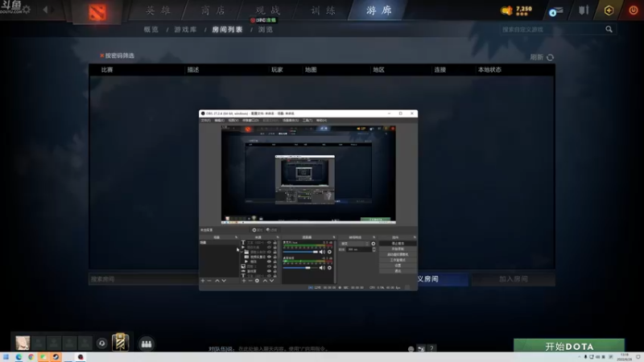
Task: Click the magnifier icon beside custom game search
Action: click(x=609, y=29)
